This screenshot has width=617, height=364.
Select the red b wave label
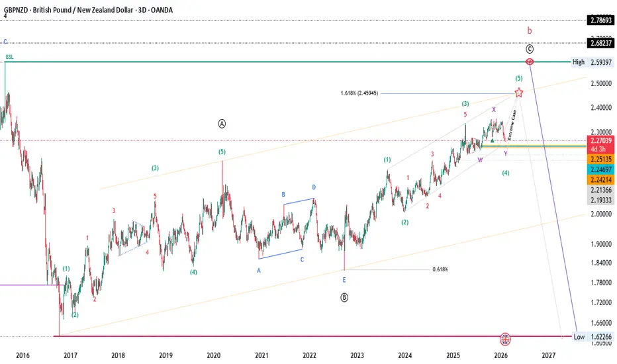(530, 30)
